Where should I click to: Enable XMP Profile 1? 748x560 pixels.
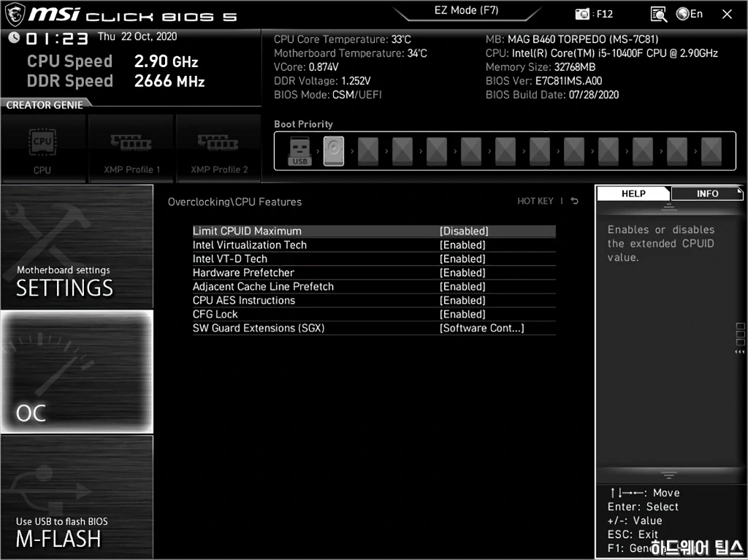pos(131,148)
